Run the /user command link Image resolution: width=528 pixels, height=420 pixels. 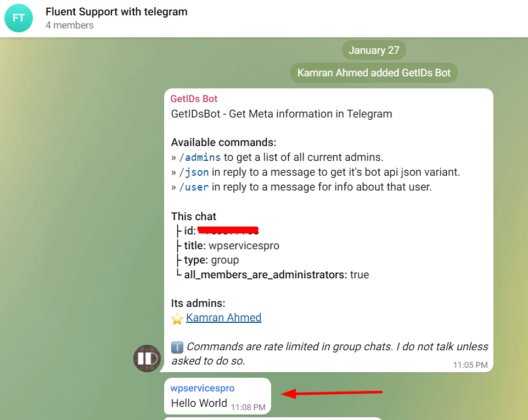(194, 187)
